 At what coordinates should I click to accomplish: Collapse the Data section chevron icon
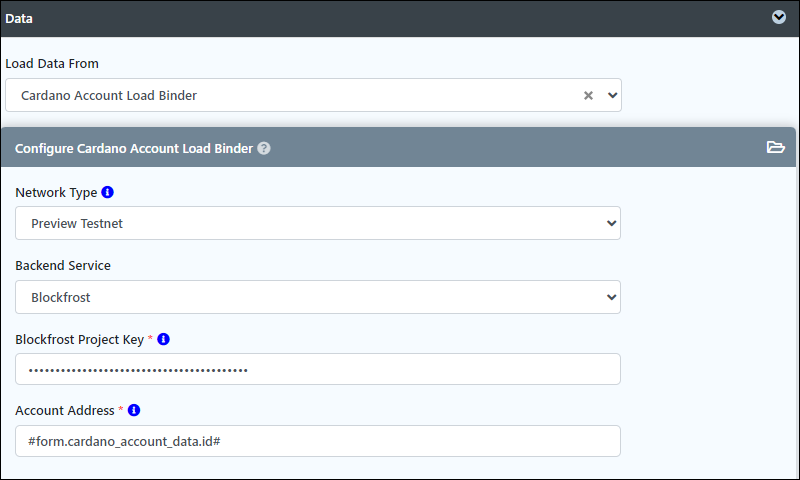(779, 17)
